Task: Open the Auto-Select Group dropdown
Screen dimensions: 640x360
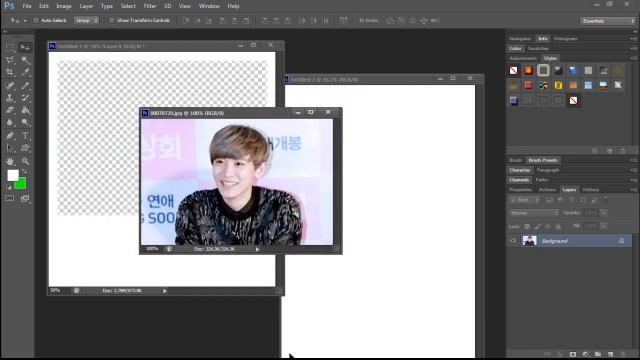Action: (x=87, y=20)
